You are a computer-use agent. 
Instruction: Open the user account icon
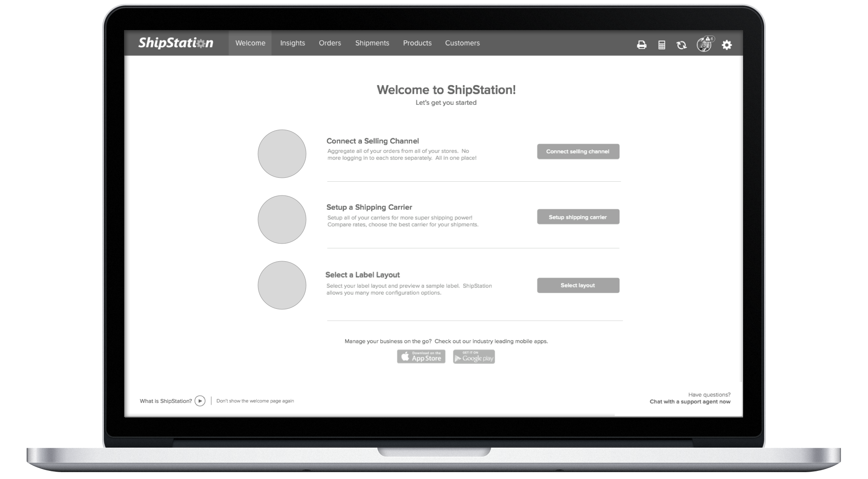coord(705,45)
